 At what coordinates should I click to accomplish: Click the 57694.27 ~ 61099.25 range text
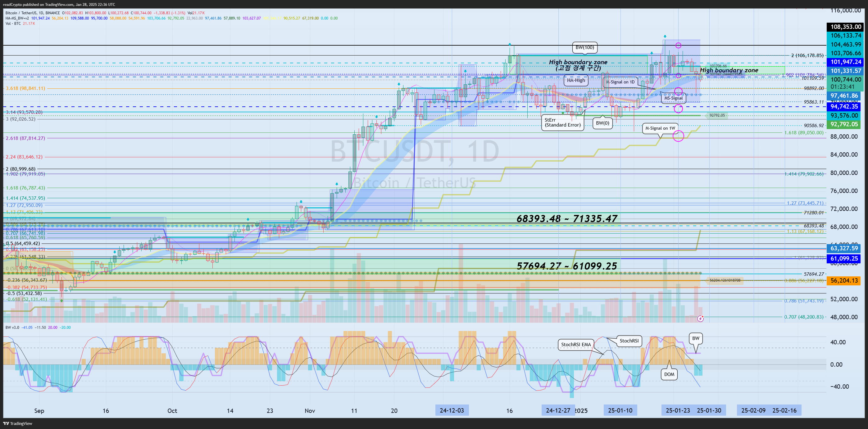click(567, 266)
